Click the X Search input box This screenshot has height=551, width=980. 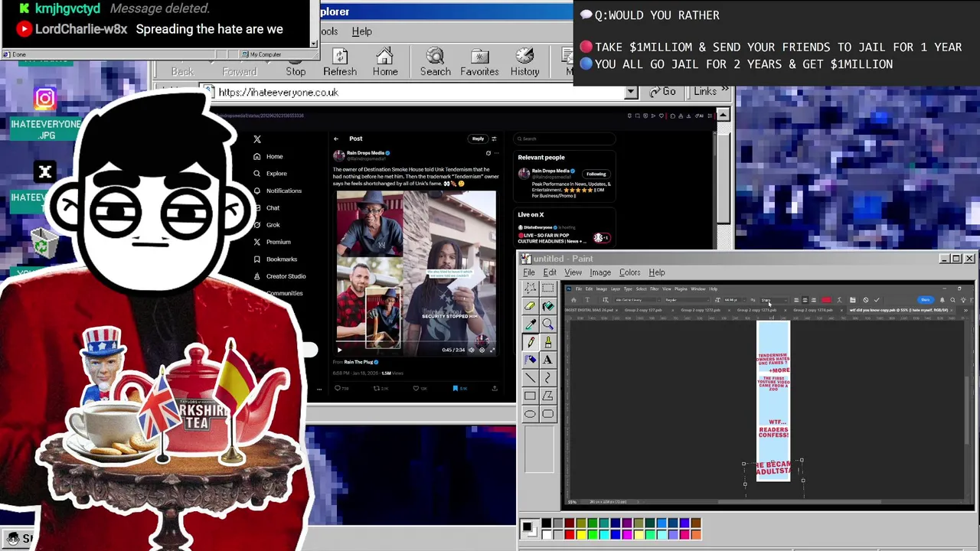tap(564, 139)
